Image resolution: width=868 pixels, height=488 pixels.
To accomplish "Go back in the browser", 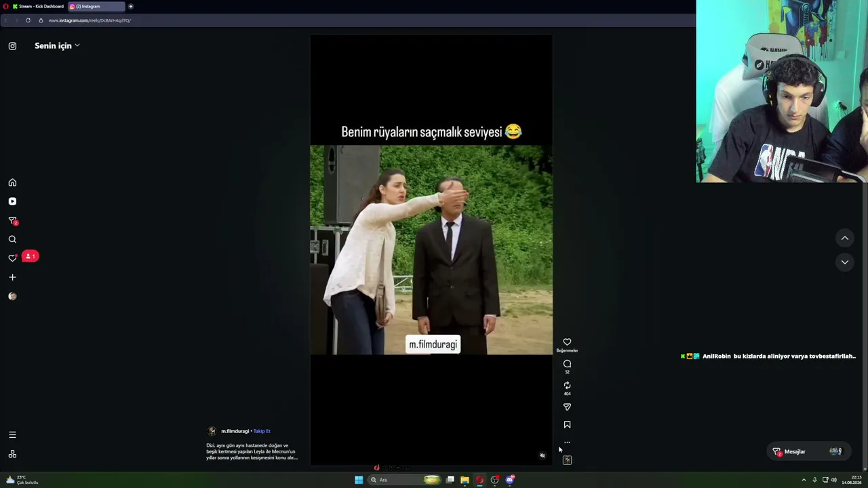I will pyautogui.click(x=6, y=20).
